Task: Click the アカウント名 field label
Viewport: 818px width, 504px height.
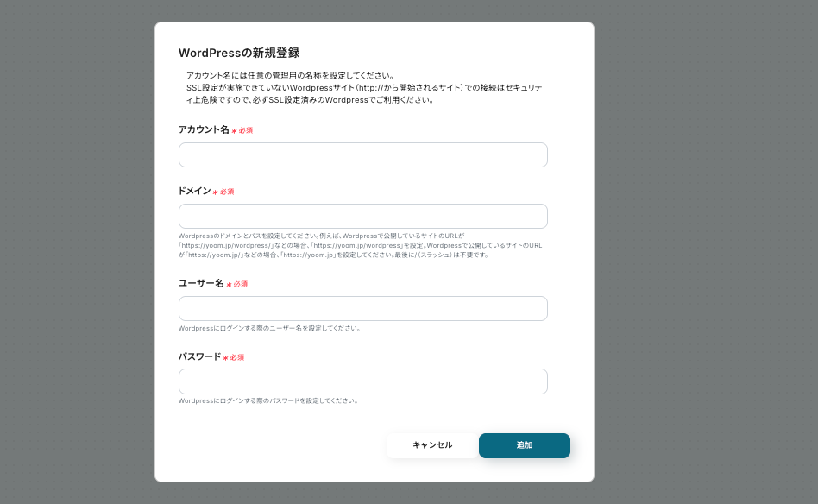Action: pyautogui.click(x=204, y=129)
